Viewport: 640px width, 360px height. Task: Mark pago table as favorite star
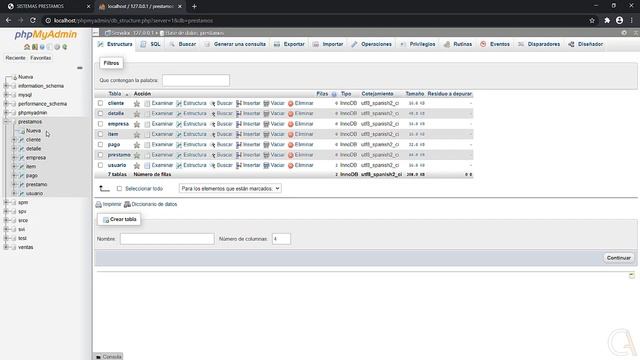[137, 145]
